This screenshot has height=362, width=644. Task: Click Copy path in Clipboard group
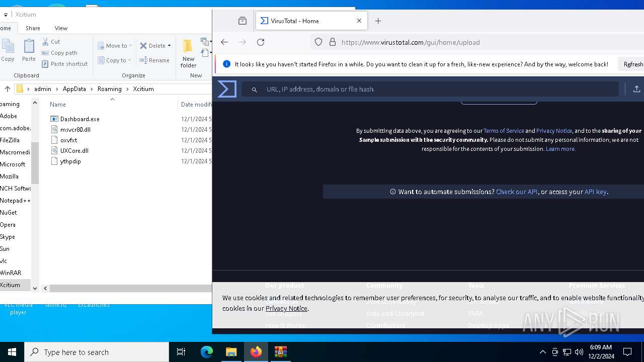(59, 53)
